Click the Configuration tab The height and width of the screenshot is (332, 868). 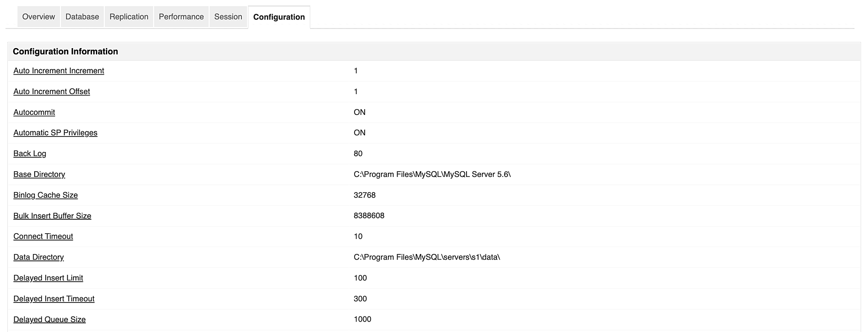[279, 17]
